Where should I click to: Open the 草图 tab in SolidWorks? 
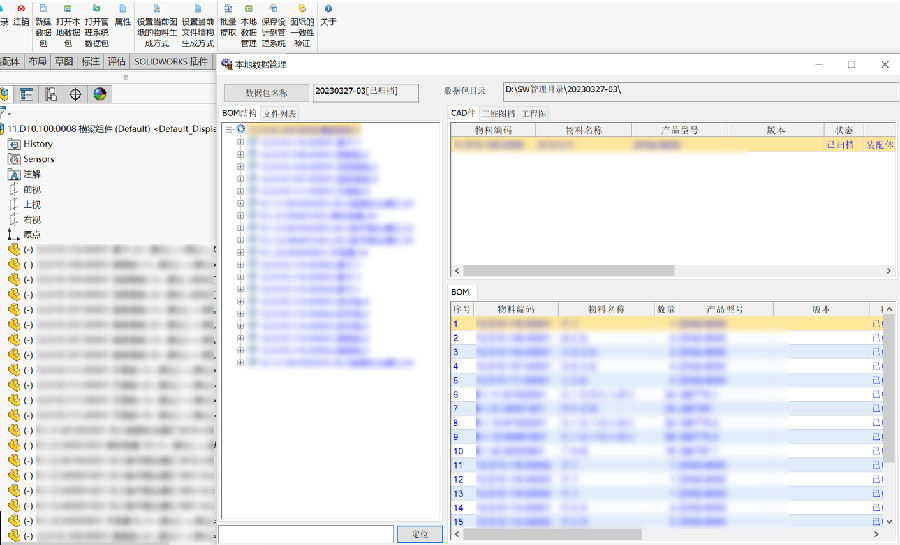tap(64, 61)
